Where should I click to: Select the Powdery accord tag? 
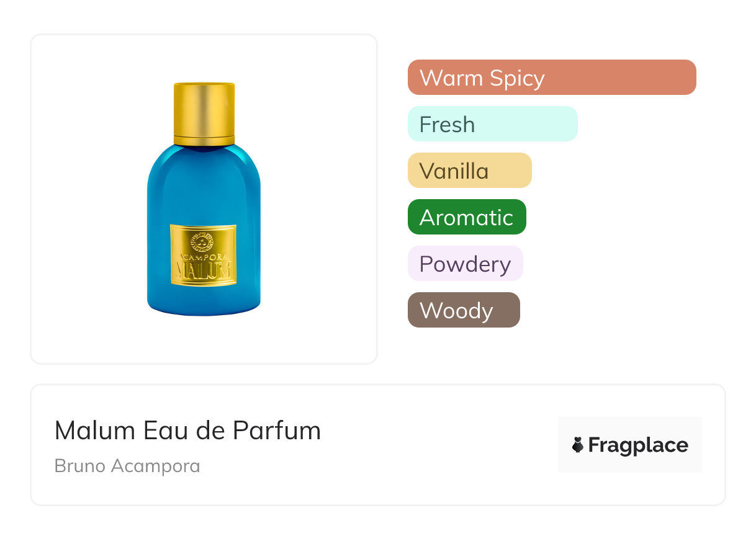pyautogui.click(x=466, y=264)
